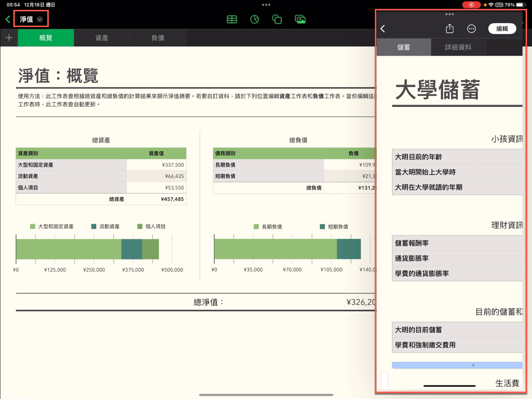Screen dimensions: 532x399
Task: Insert a shape using the shapes icon
Action: click(277, 19)
